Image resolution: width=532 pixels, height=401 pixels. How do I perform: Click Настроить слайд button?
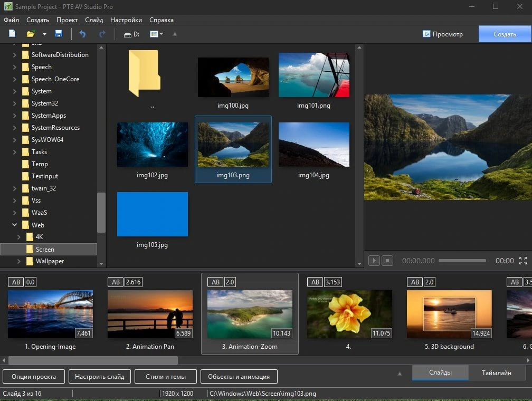pos(99,377)
